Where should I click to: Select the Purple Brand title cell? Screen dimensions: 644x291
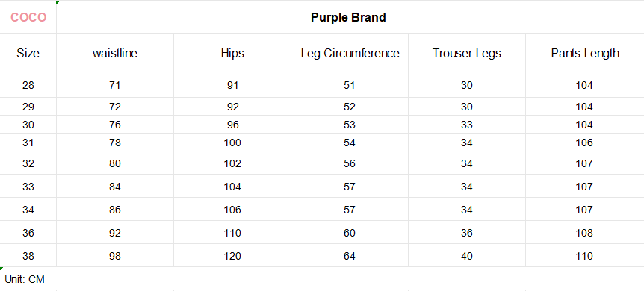pos(348,17)
